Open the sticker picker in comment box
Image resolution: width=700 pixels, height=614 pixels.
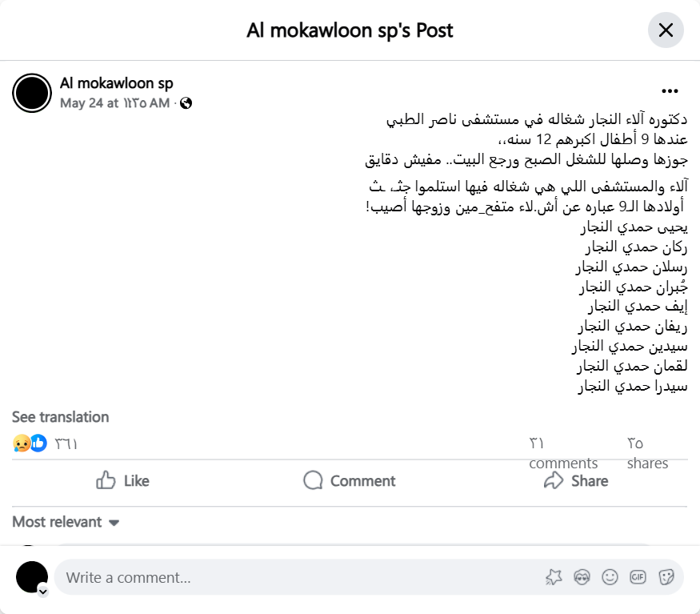tap(666, 577)
